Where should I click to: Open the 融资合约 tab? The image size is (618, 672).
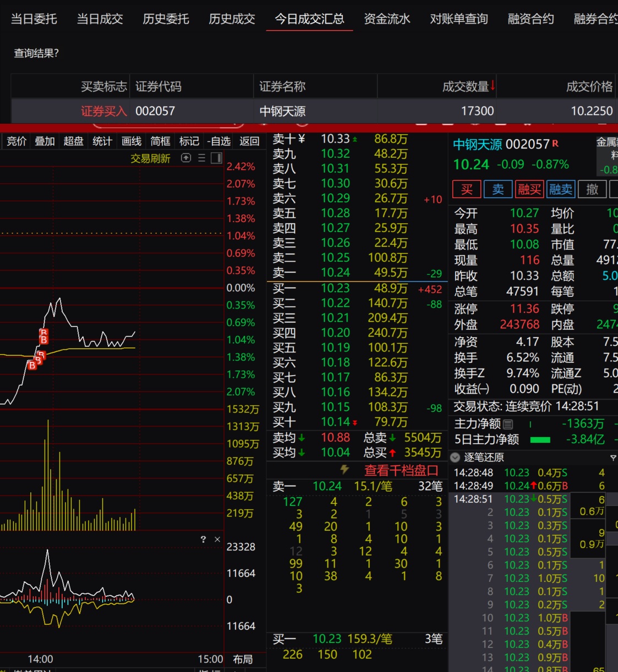(x=531, y=19)
